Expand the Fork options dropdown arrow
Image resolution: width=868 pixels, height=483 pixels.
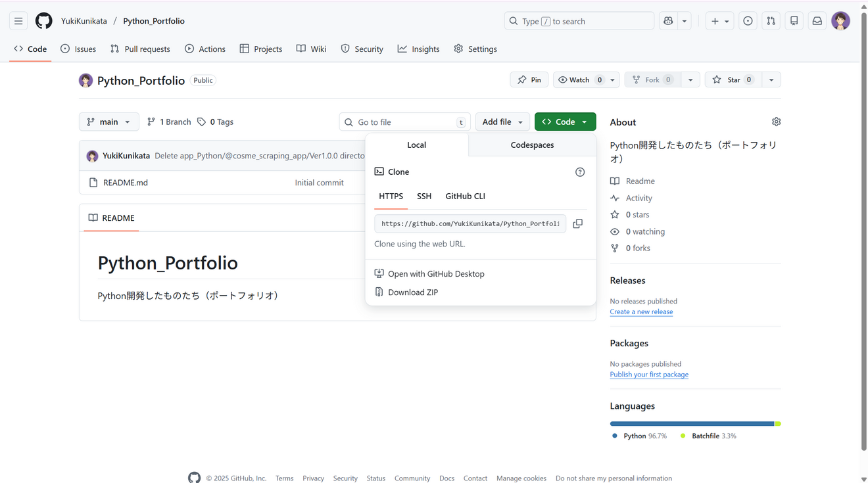pos(690,80)
